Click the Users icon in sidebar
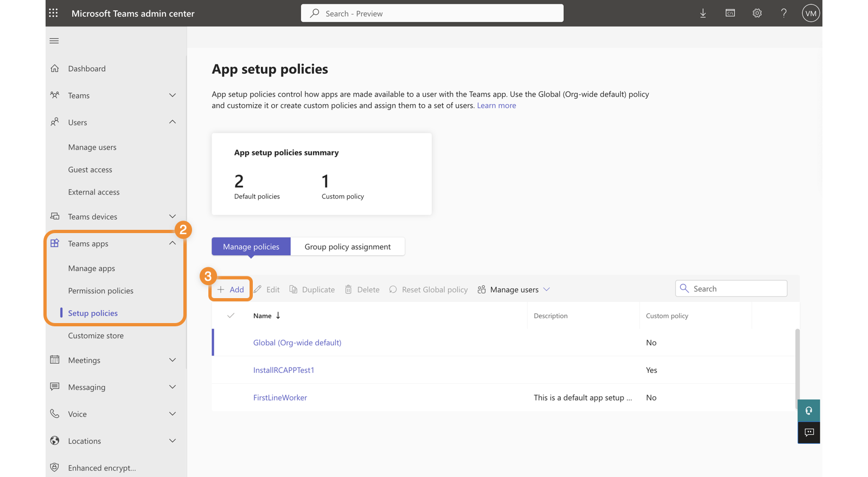868x477 pixels. point(55,122)
